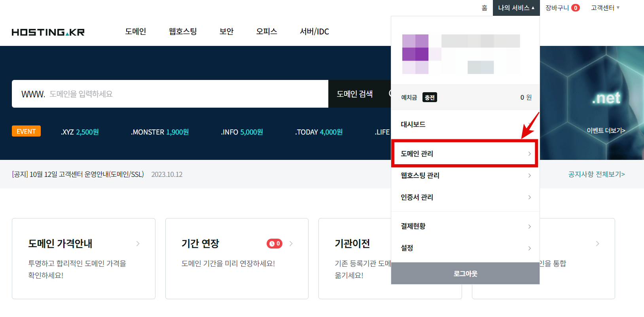Open 설정 menu item
The height and width of the screenshot is (317, 644).
(x=465, y=248)
